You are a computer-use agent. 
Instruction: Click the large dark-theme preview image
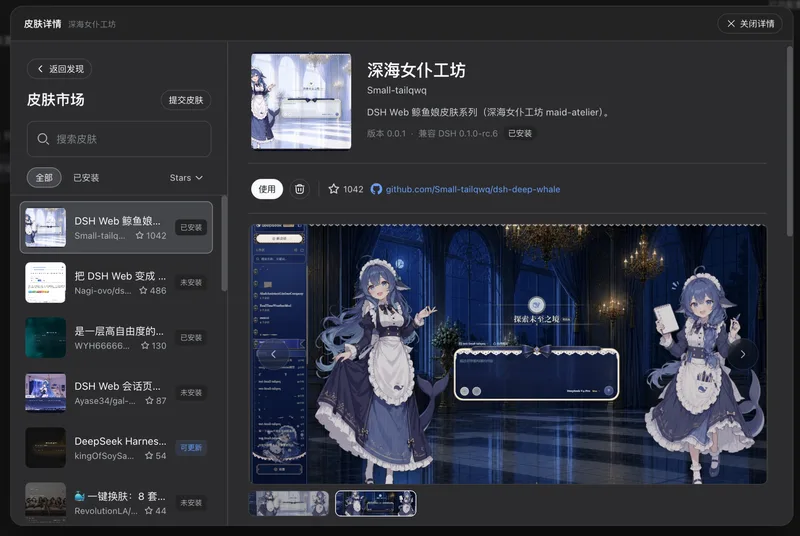pyautogui.click(x=508, y=354)
